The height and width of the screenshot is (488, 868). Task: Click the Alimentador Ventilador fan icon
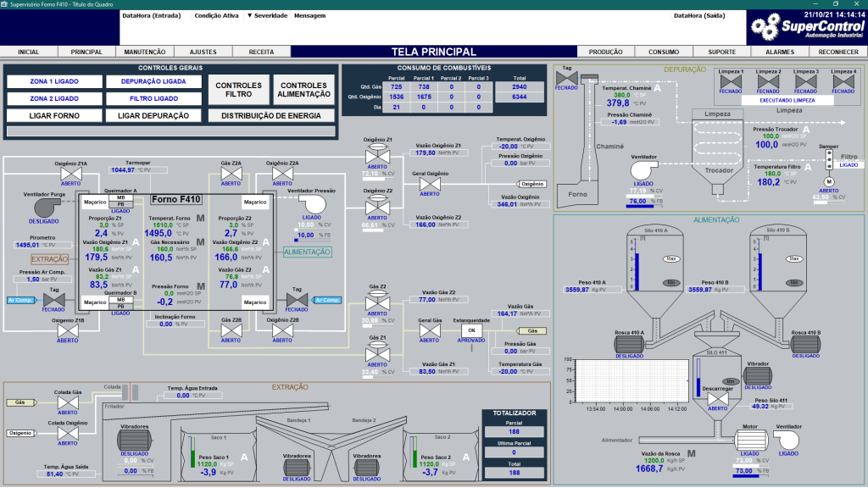[x=787, y=441]
